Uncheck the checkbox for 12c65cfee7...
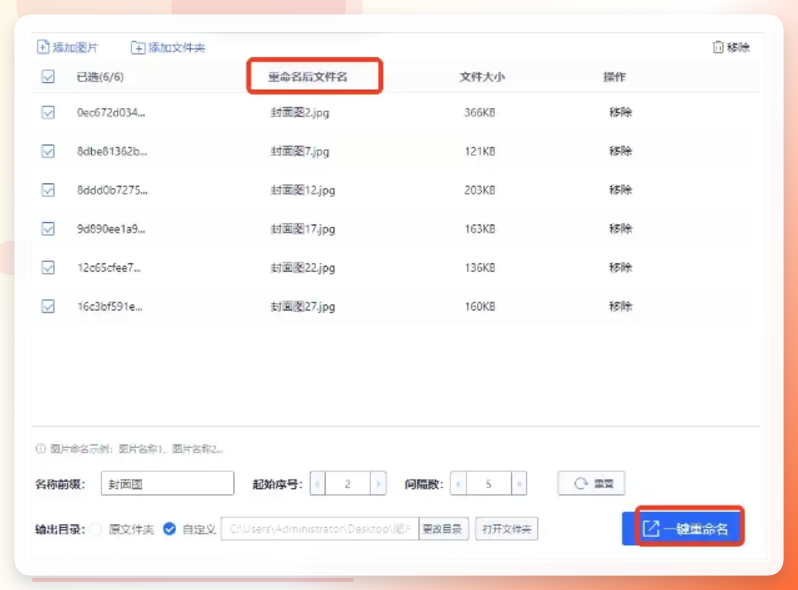 coord(48,267)
